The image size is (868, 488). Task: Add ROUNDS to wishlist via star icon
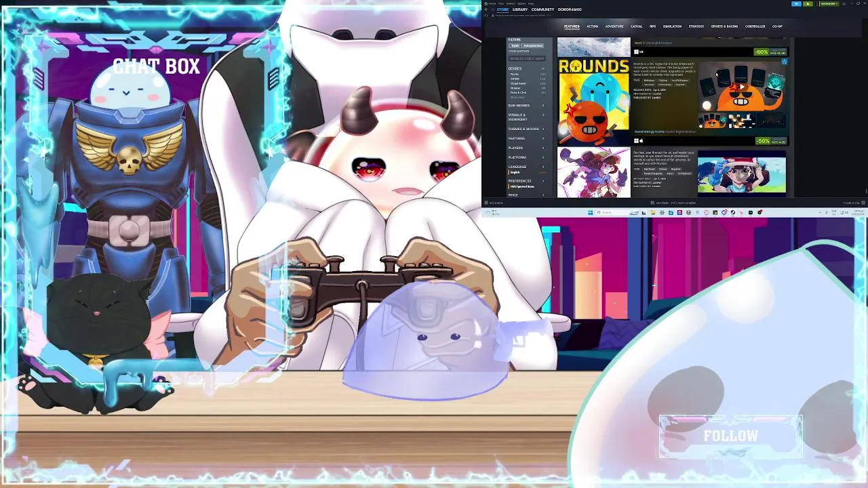point(785,62)
